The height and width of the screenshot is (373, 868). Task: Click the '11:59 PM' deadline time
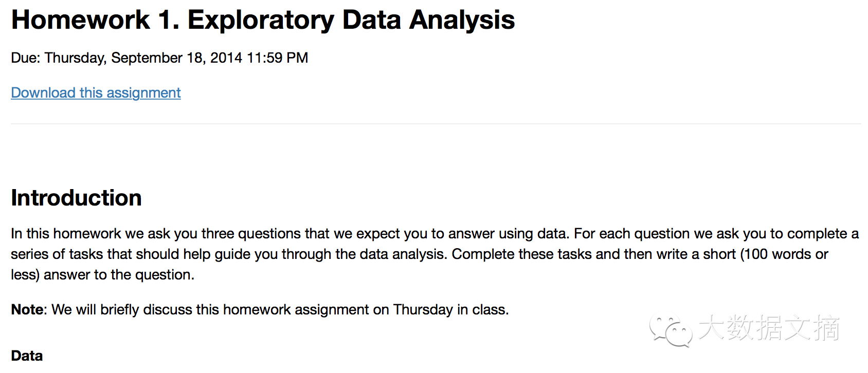(x=277, y=58)
